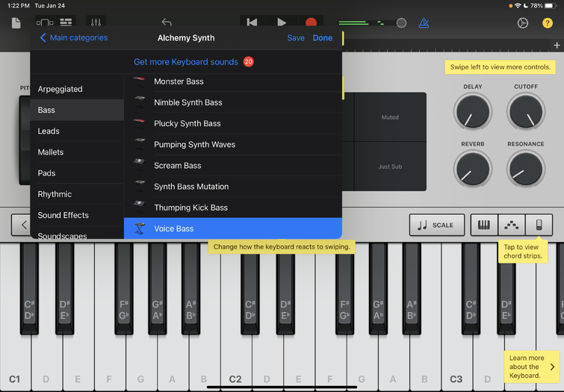This screenshot has height=392, width=564.
Task: Select the Pads category
Action: coord(77,173)
